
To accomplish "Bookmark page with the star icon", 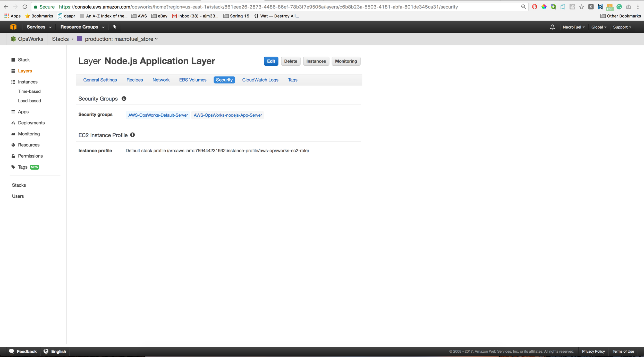I will [582, 7].
